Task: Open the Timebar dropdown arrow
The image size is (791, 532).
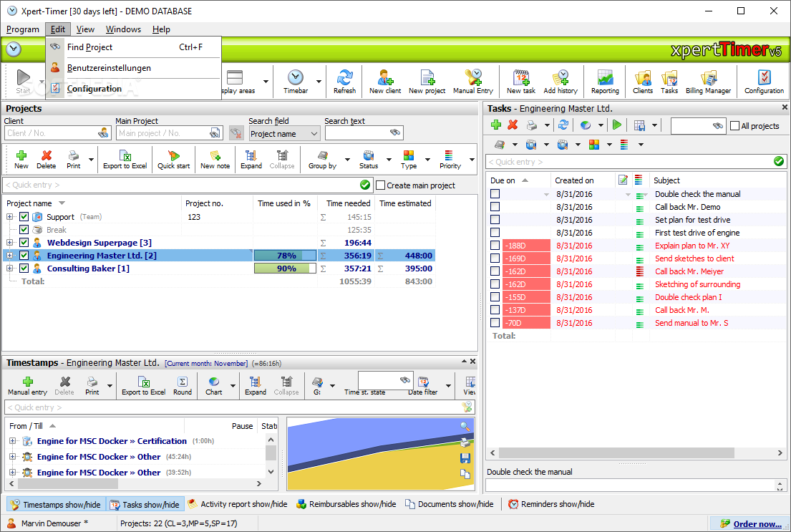Action: 319,81
